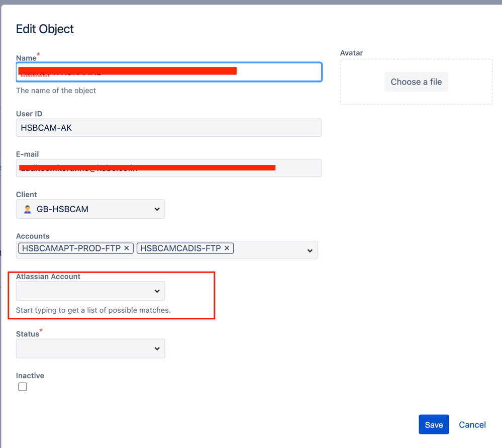
Task: Select the HSBCAMCADIS-FTP tag text
Action: point(180,248)
